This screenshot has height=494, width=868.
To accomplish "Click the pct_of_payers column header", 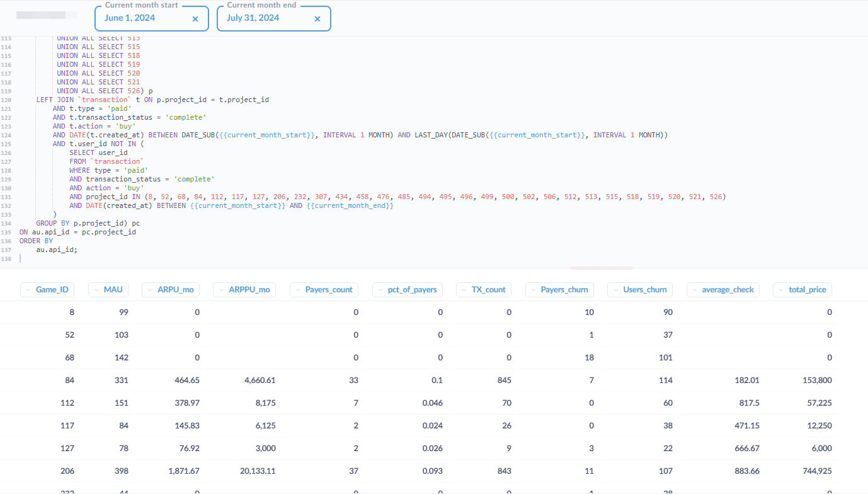I will click(x=408, y=290).
